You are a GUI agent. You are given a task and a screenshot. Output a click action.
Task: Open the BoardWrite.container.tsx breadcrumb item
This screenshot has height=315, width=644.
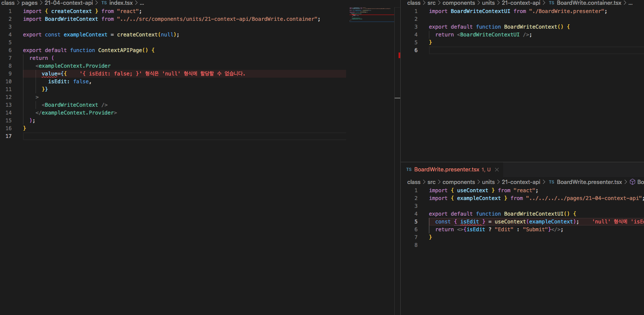click(x=589, y=3)
